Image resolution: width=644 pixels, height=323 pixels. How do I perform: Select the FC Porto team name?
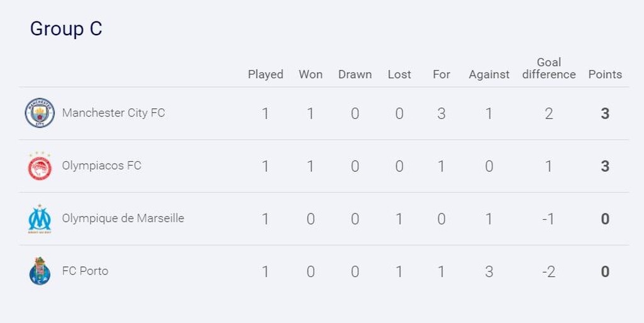pyautogui.click(x=85, y=271)
